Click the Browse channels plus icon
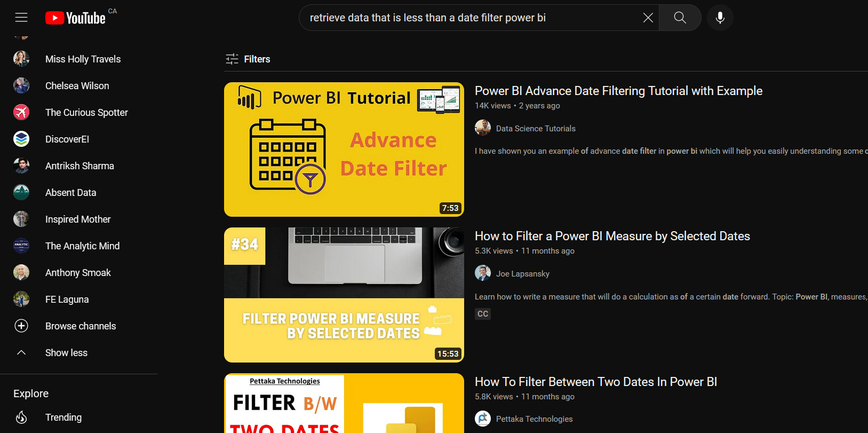 pos(21,326)
